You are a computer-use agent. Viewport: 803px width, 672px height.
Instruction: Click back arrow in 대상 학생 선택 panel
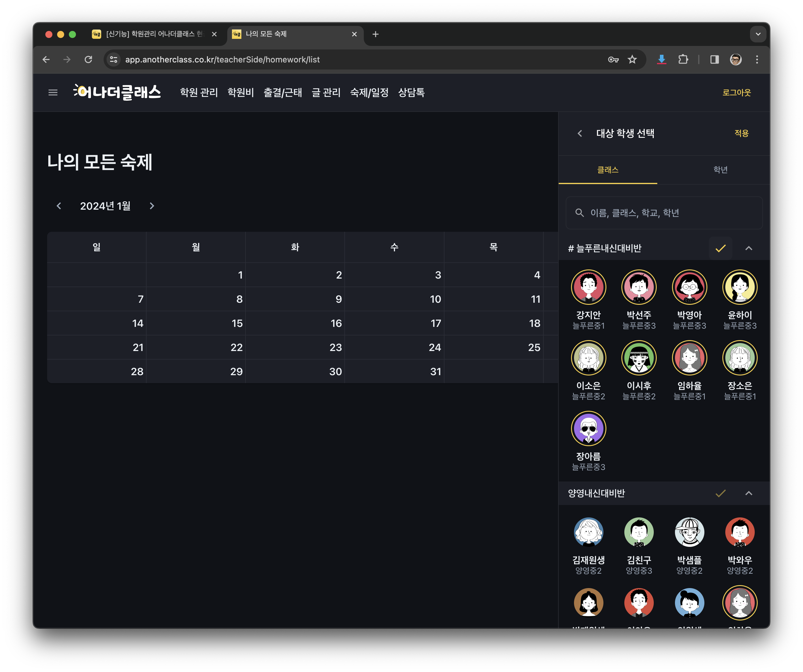(x=580, y=133)
